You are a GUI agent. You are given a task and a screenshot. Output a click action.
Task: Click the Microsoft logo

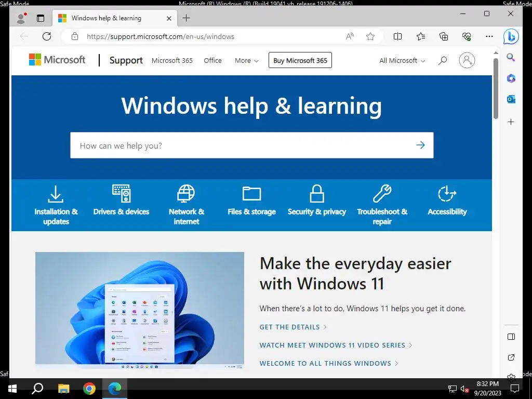tap(57, 60)
